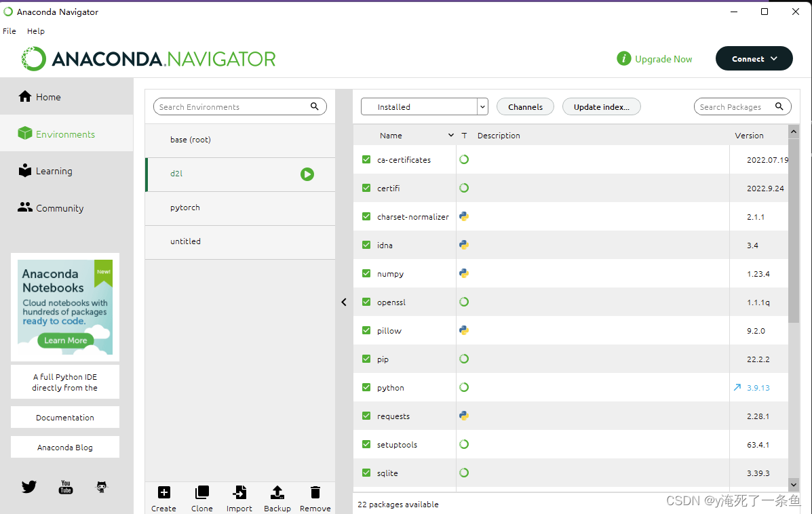The image size is (812, 514).
Task: Open the Community tab
Action: point(66,208)
